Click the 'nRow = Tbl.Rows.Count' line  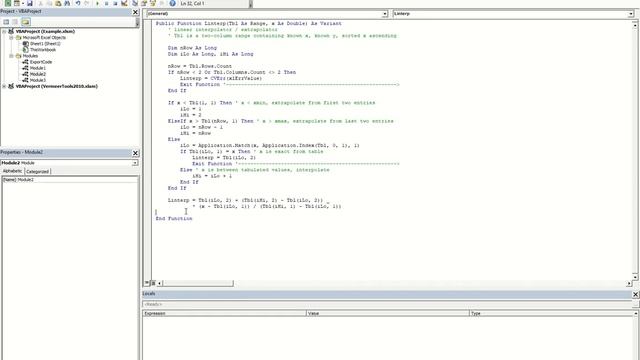click(x=200, y=66)
